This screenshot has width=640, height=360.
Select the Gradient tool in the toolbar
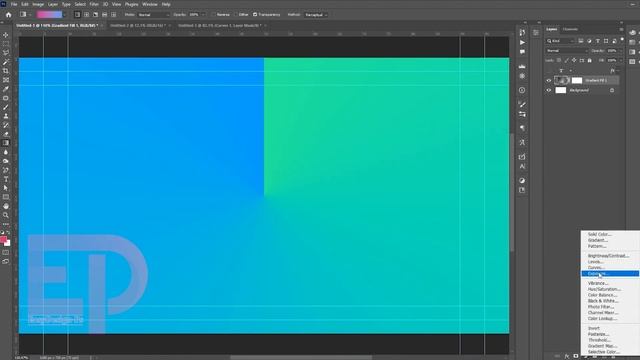click(6, 143)
